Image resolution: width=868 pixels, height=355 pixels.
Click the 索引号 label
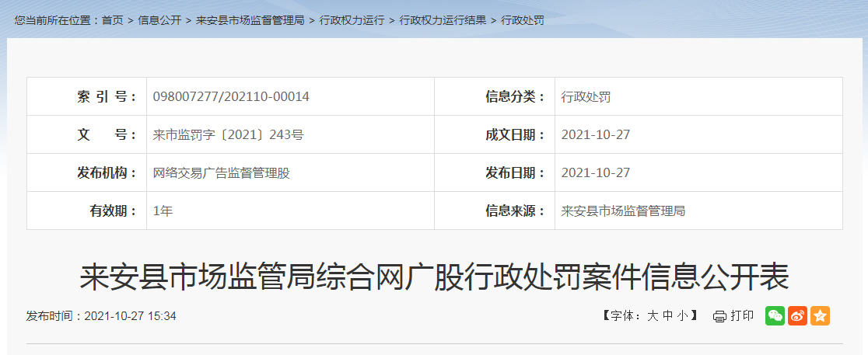(x=107, y=97)
